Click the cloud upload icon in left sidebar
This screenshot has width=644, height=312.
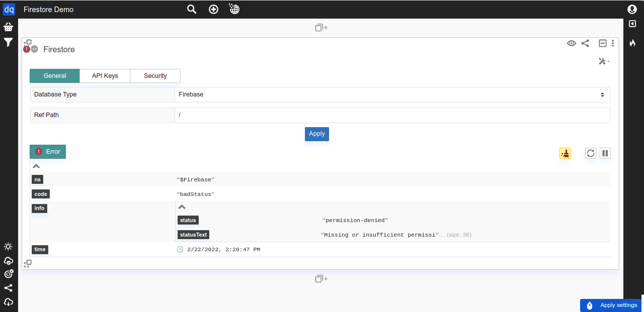(8, 302)
